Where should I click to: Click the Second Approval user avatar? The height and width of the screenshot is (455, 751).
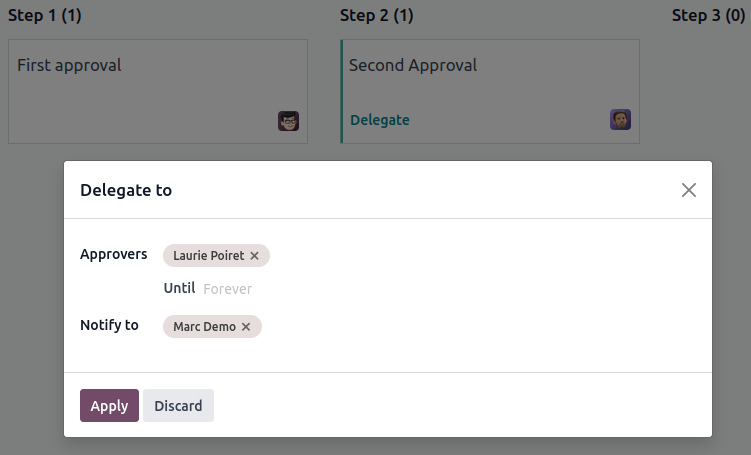pyautogui.click(x=620, y=120)
